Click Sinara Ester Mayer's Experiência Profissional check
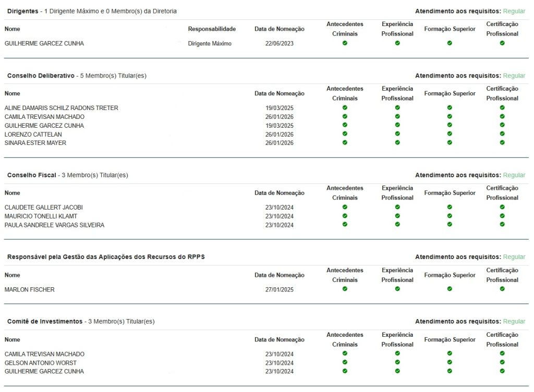Screen dimensions: 534x392 [397, 142]
